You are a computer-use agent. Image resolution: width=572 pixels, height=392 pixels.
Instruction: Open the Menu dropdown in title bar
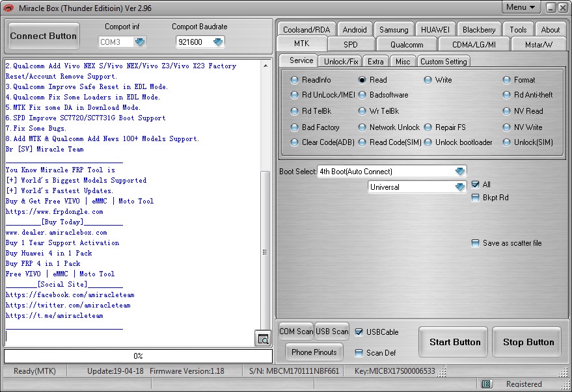(521, 7)
